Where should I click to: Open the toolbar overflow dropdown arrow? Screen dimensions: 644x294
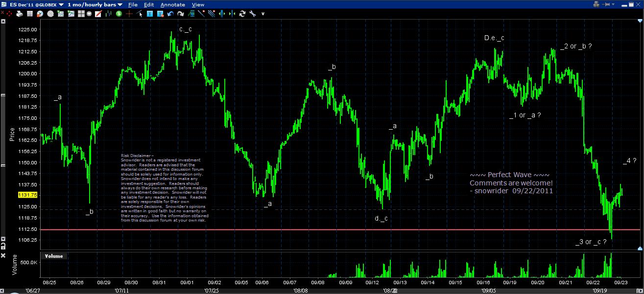[262, 14]
